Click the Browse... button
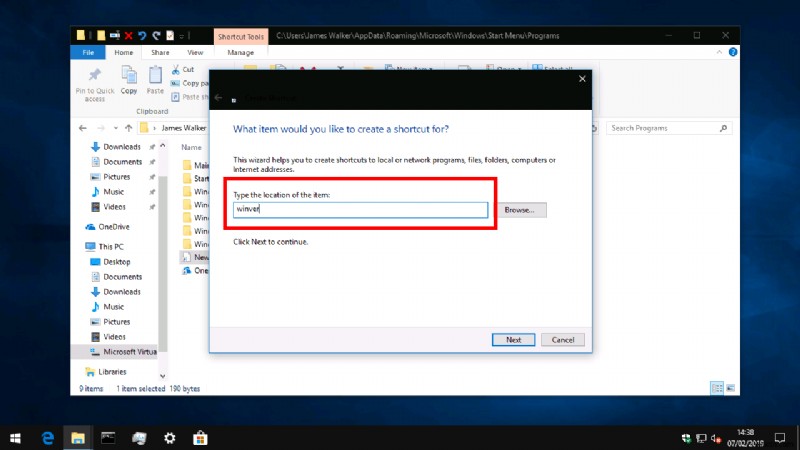Viewport: 800px width, 450px height. click(519, 210)
